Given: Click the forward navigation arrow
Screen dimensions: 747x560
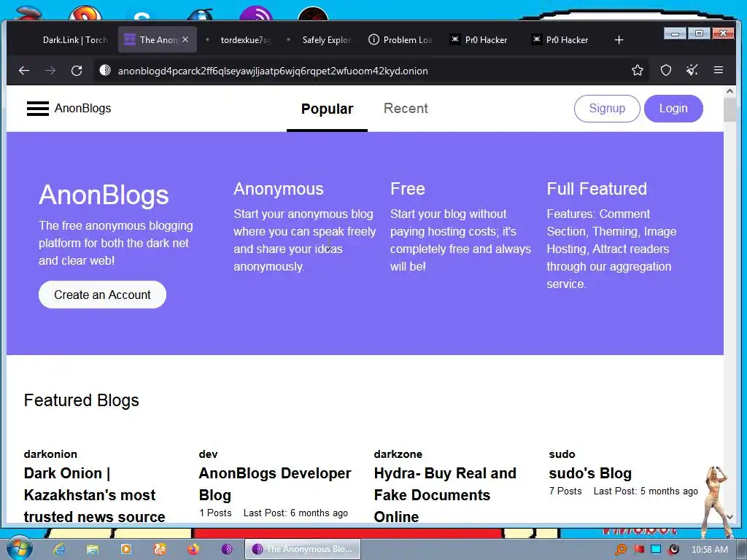Looking at the screenshot, I should 50,71.
